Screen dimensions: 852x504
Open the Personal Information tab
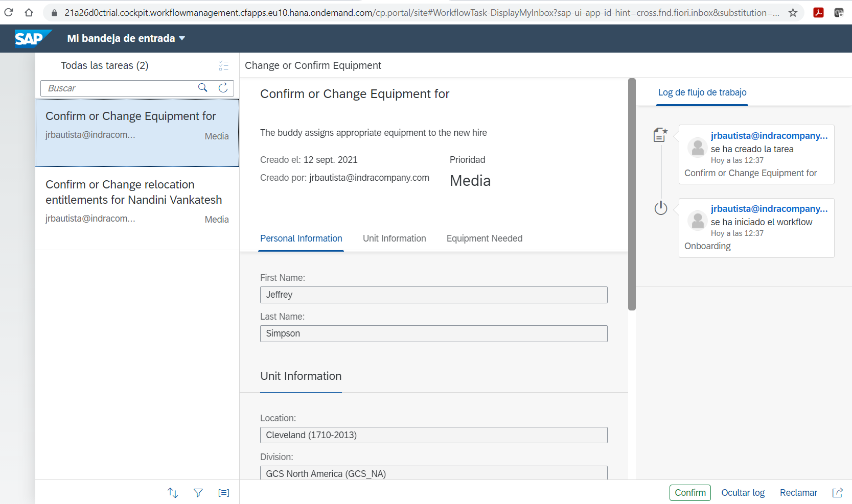pyautogui.click(x=301, y=238)
